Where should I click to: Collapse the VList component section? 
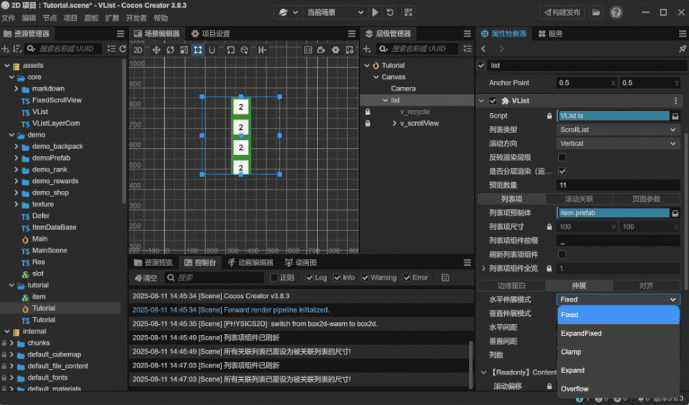click(x=482, y=101)
